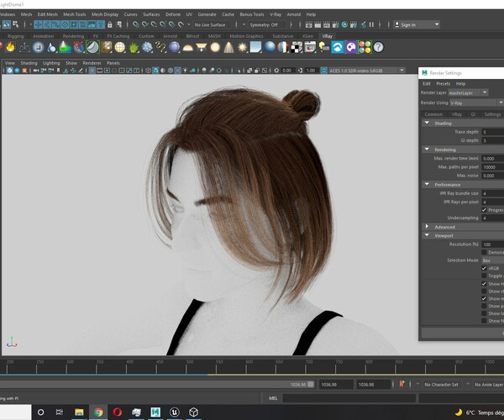Open the Mesh Tools menu
Image resolution: width=504 pixels, height=420 pixels.
coord(74,14)
